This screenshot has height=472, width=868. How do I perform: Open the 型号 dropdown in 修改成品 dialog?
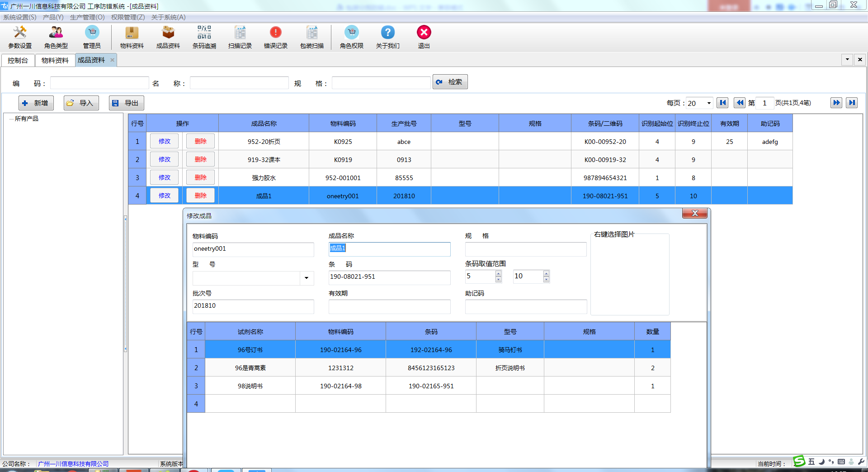[307, 278]
